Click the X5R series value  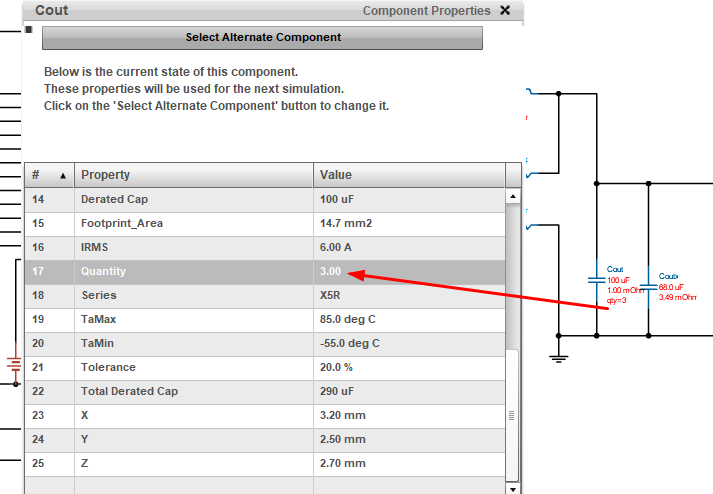point(330,296)
